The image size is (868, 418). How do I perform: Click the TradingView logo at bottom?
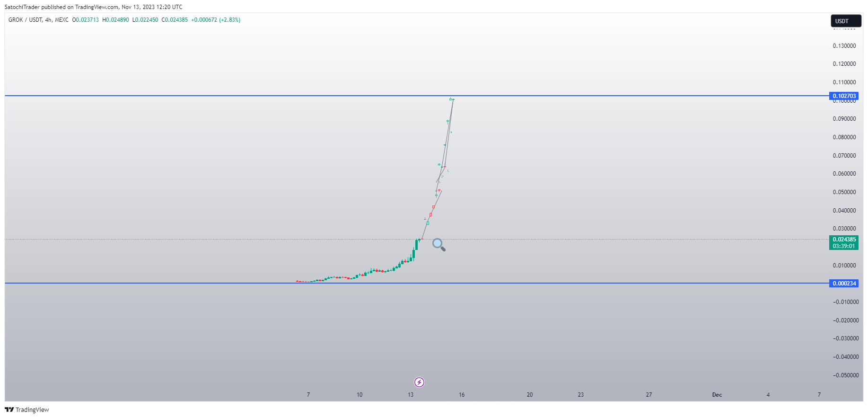(27, 409)
